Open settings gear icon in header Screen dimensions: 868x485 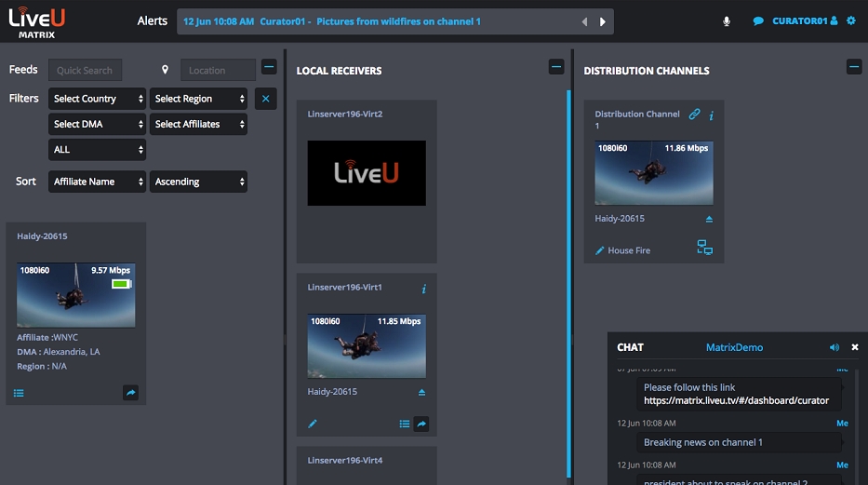[x=851, y=20]
